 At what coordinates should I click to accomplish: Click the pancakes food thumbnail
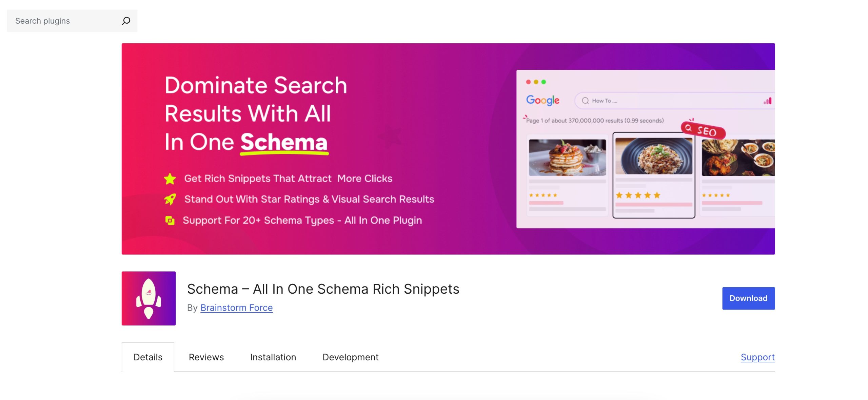pyautogui.click(x=567, y=157)
